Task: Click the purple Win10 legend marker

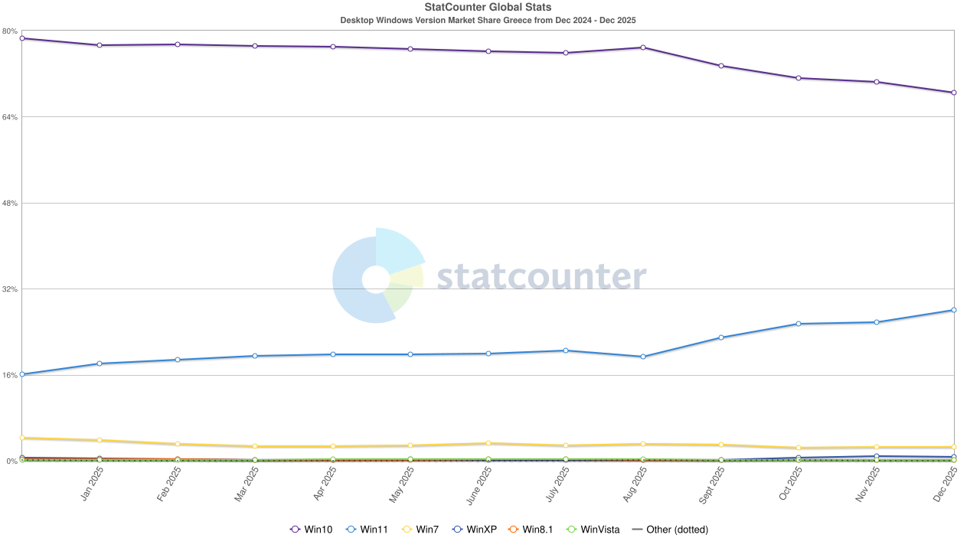Action: tap(295, 529)
